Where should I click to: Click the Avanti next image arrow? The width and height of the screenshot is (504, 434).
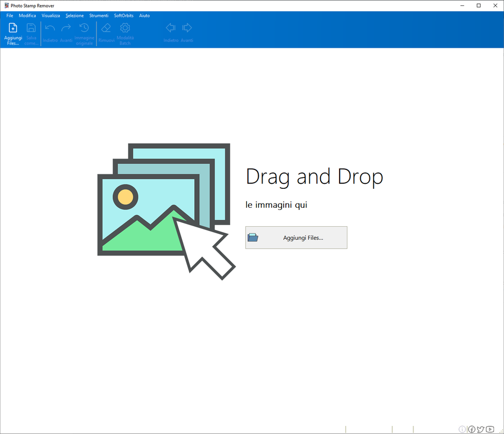click(x=187, y=28)
